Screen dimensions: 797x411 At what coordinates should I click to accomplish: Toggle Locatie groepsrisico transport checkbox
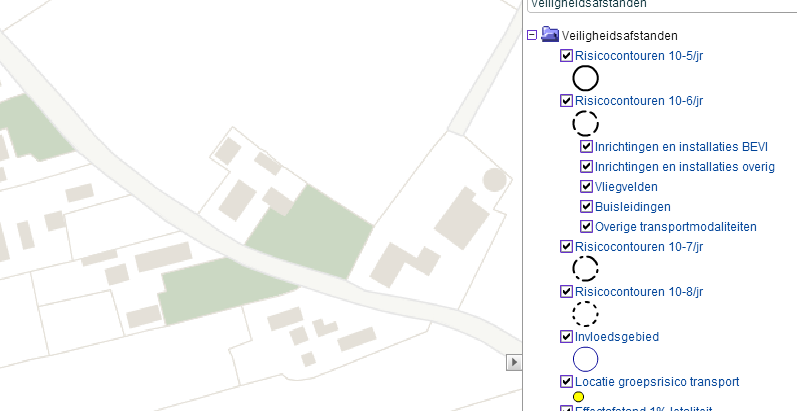[x=566, y=382]
